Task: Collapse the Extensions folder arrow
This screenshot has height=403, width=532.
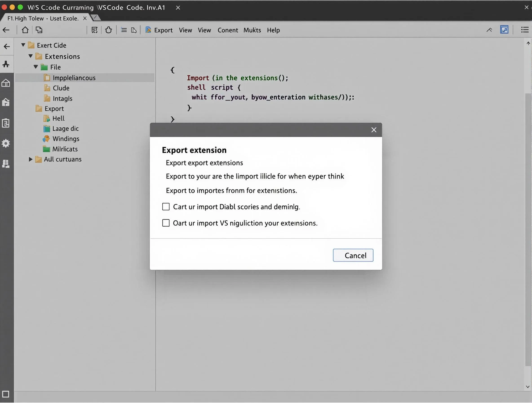Action: [x=31, y=56]
